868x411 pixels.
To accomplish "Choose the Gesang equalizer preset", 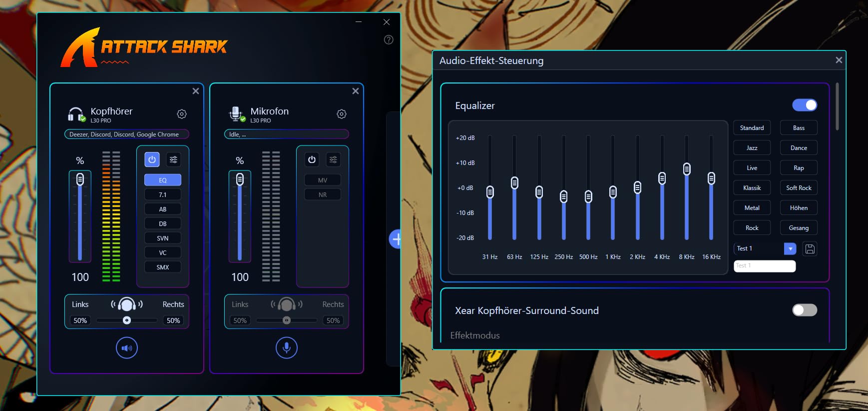I will coord(799,227).
